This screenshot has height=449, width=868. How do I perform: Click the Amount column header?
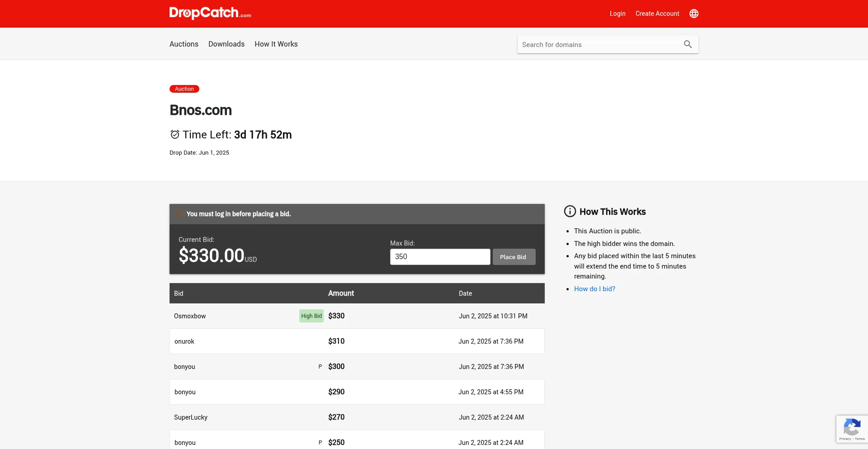[x=341, y=293]
